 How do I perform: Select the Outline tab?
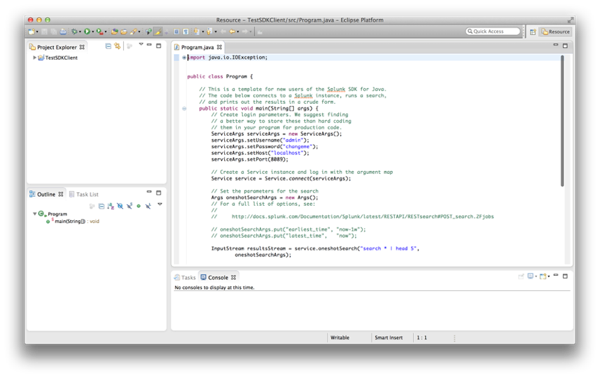pos(46,194)
